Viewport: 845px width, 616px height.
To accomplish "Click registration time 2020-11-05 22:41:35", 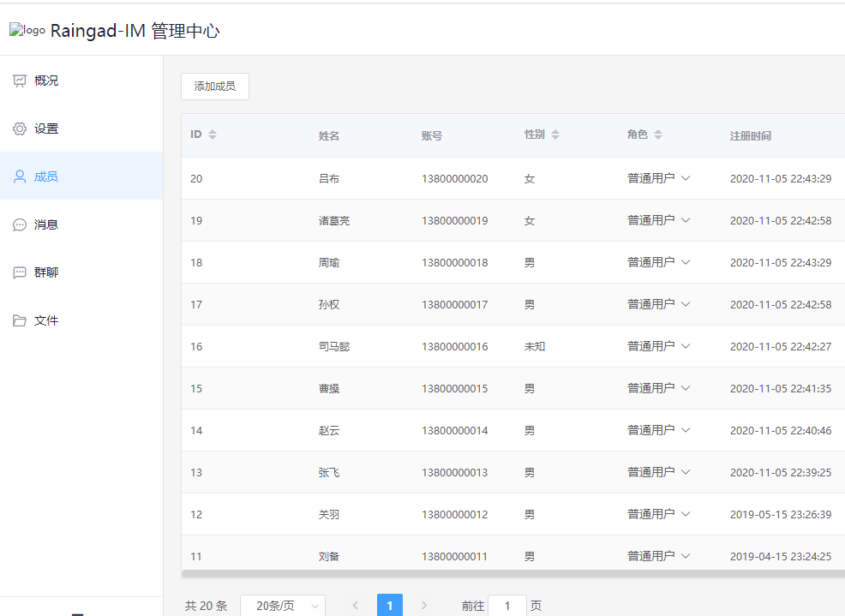I will click(x=781, y=389).
